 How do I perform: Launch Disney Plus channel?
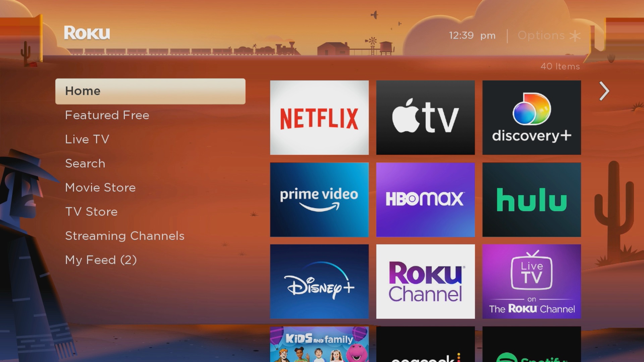coord(319,282)
